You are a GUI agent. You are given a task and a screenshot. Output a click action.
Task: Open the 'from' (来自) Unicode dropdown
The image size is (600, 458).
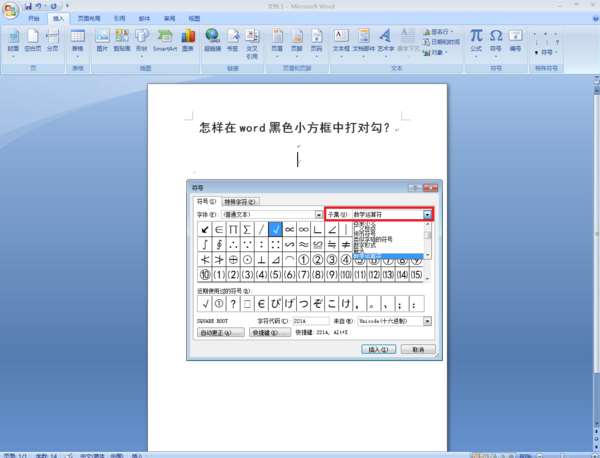point(428,321)
